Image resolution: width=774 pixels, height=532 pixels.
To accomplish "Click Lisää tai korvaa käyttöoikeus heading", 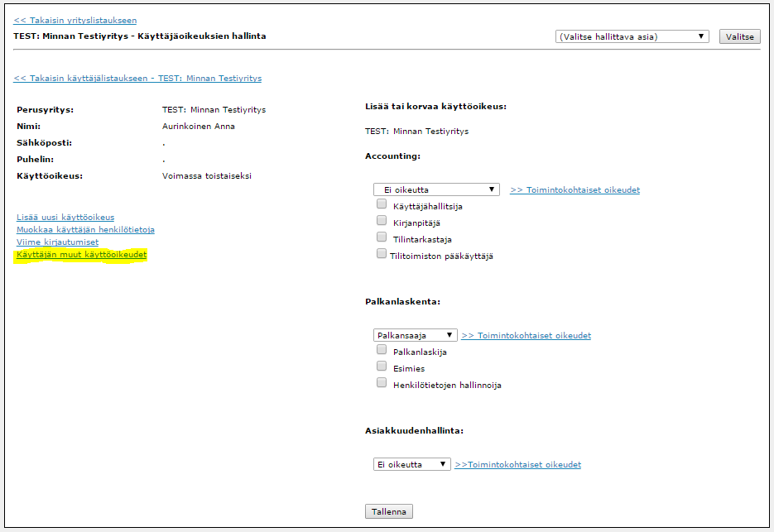I will click(436, 107).
